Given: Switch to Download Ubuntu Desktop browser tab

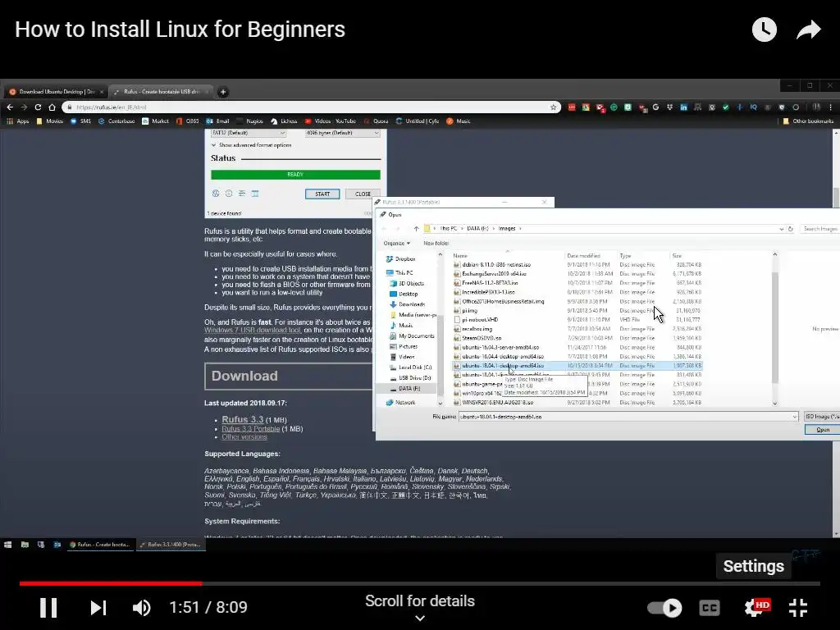Looking at the screenshot, I should coord(56,92).
